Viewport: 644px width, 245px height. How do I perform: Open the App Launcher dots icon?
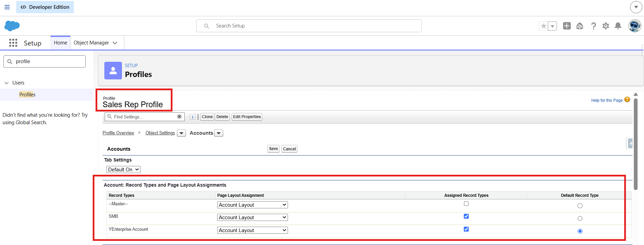[x=13, y=43]
